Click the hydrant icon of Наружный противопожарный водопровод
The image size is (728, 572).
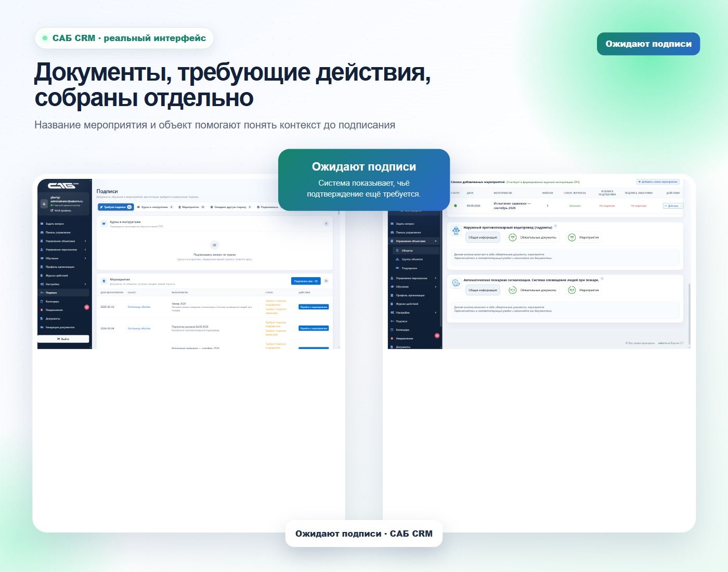[x=456, y=231]
